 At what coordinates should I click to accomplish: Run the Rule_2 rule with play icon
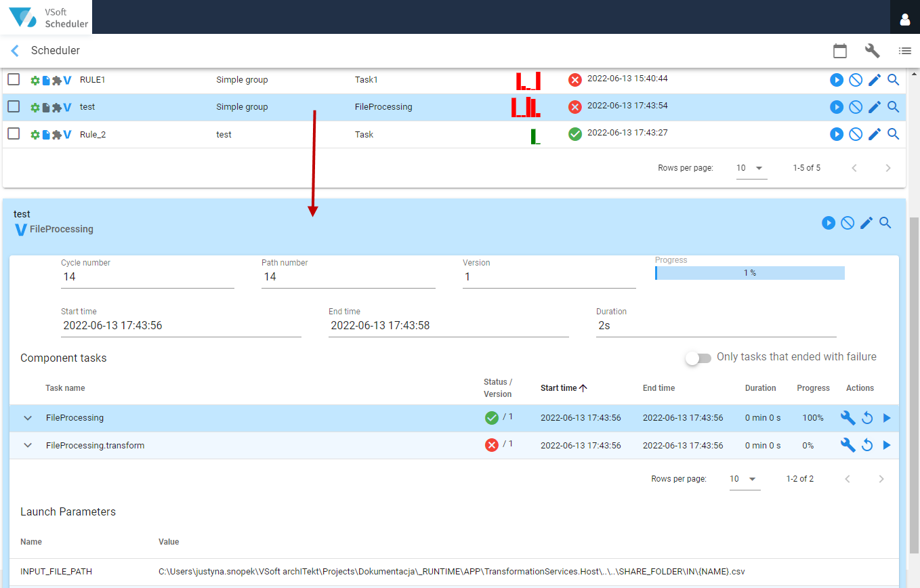[x=837, y=134]
